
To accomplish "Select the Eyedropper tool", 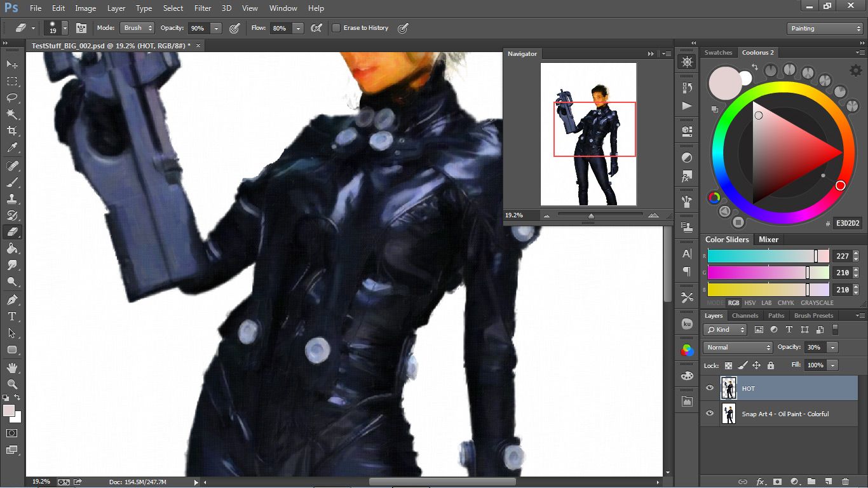I will [x=12, y=147].
